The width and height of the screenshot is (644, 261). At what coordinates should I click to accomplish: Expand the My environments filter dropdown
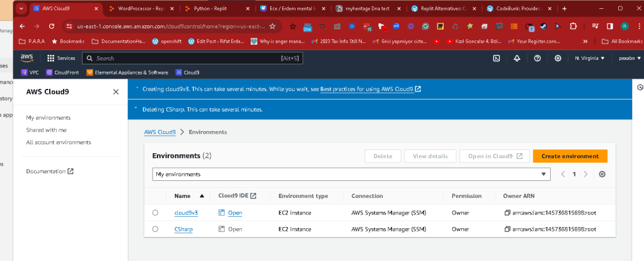(351, 174)
